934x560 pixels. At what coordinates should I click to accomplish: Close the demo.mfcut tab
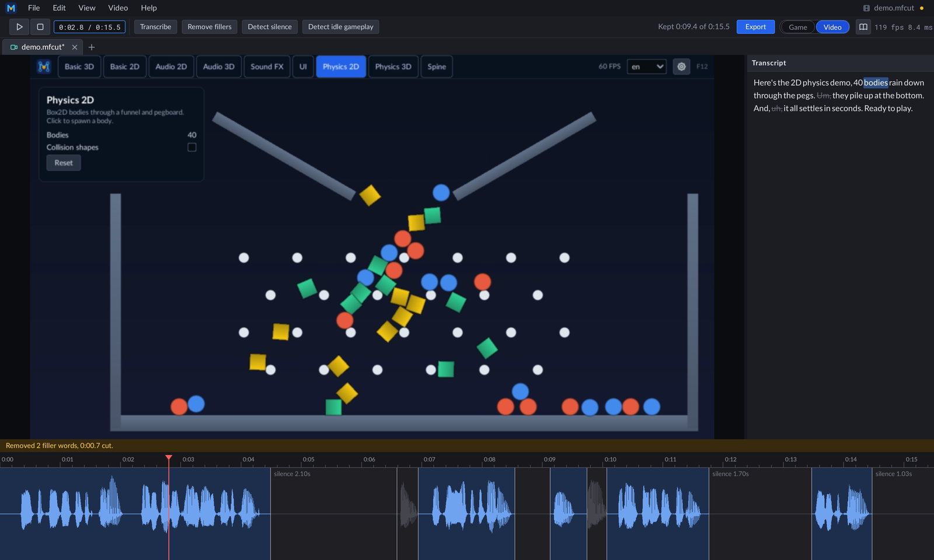[75, 47]
